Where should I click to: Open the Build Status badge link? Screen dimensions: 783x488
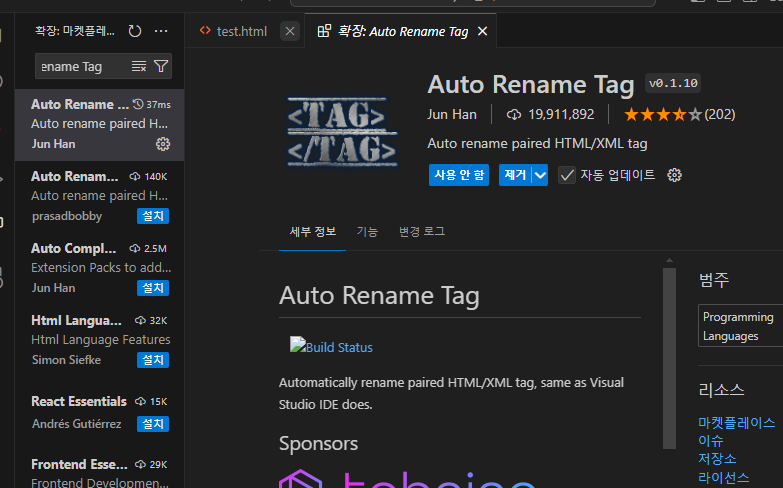coord(331,346)
